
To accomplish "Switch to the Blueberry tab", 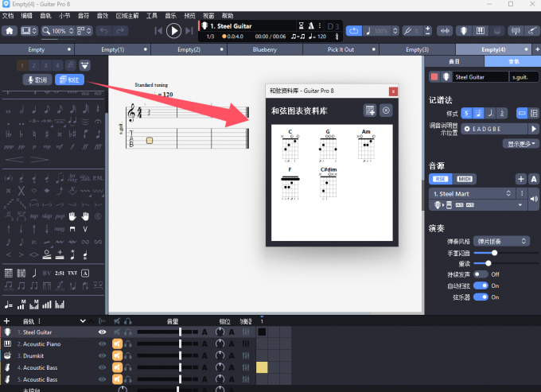I will tap(264, 49).
